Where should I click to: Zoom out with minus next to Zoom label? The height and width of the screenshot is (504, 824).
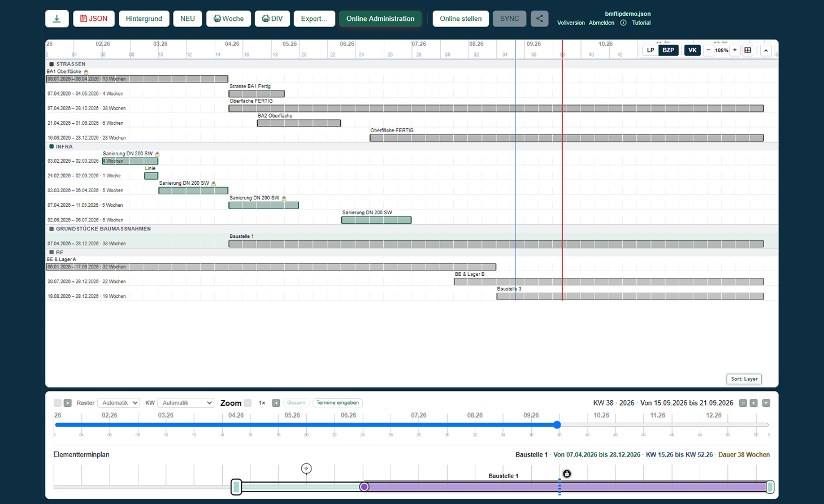click(248, 403)
